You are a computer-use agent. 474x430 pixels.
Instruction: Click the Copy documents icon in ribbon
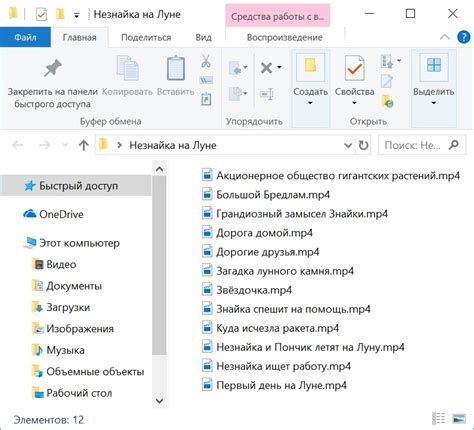[127, 68]
